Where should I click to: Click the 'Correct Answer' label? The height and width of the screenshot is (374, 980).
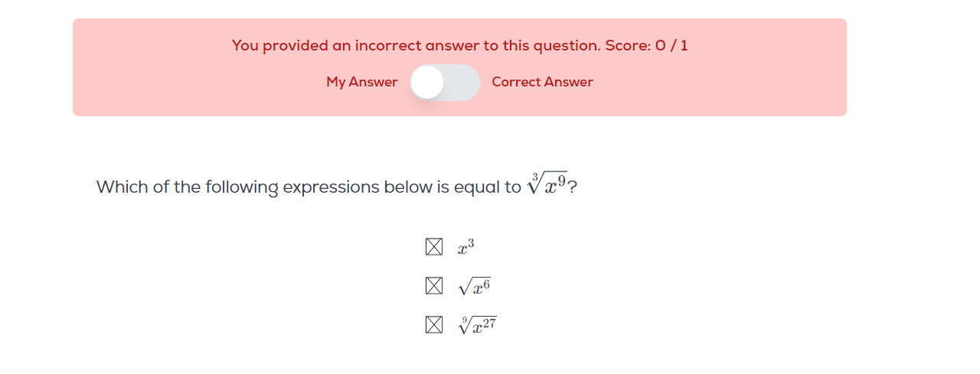click(x=542, y=82)
